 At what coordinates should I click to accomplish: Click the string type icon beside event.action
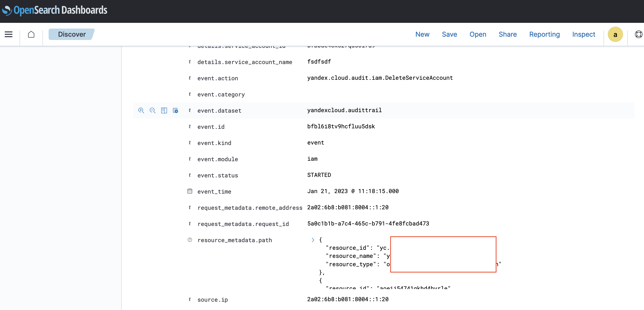190,78
